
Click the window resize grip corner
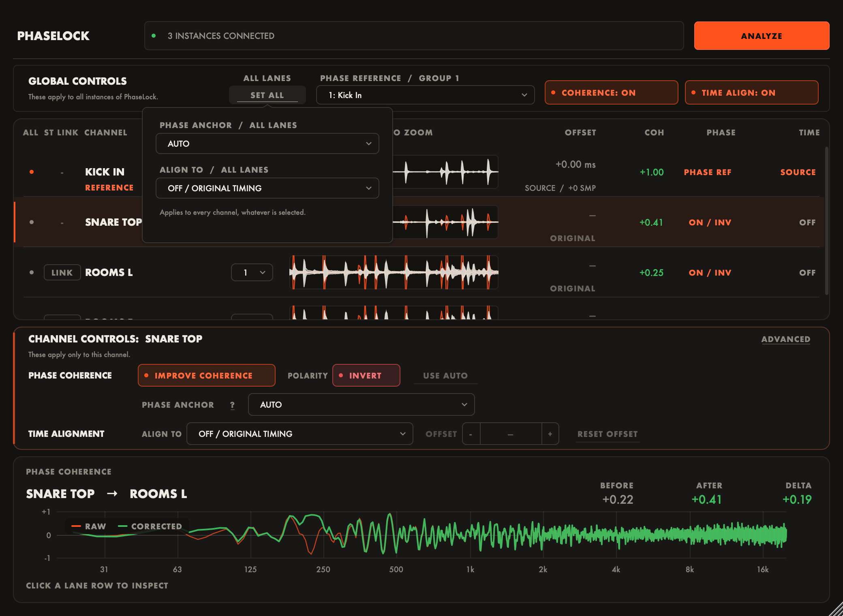[x=836, y=609]
